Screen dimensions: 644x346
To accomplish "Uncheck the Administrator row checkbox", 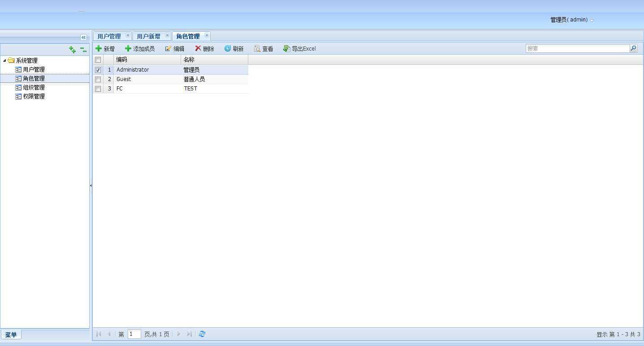I will [98, 70].
